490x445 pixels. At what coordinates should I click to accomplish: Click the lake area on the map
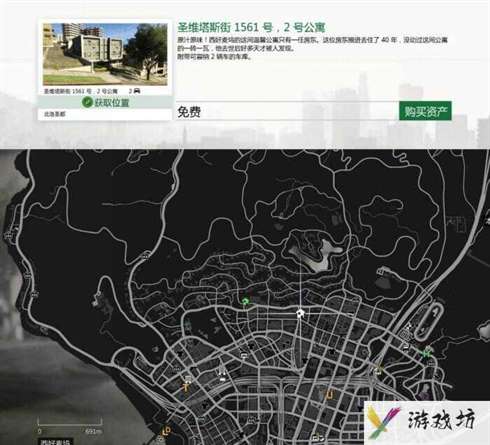(x=319, y=255)
